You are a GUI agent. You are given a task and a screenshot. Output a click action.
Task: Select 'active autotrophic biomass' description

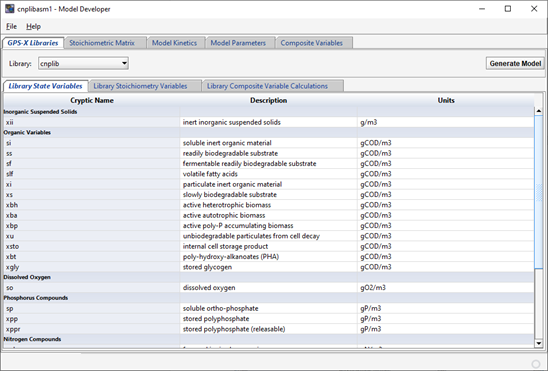coord(268,215)
